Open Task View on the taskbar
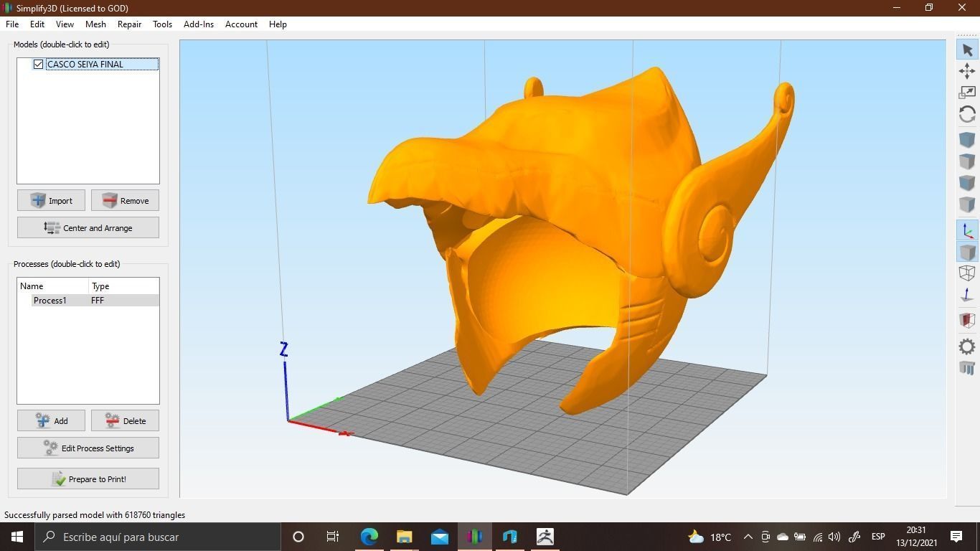This screenshot has height=551, width=980. [333, 537]
